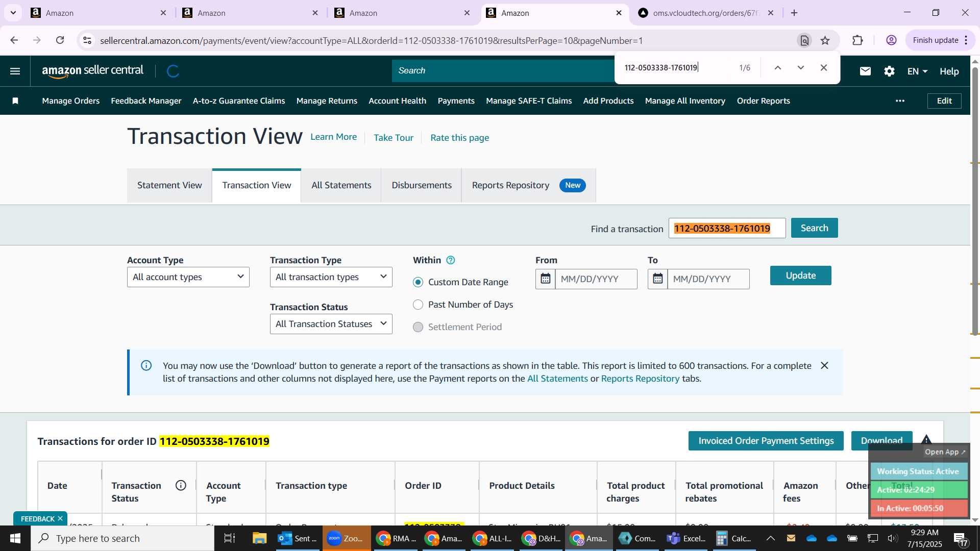Show hidden system tray icons chevron
This screenshot has height=551, width=980.
coord(771,538)
